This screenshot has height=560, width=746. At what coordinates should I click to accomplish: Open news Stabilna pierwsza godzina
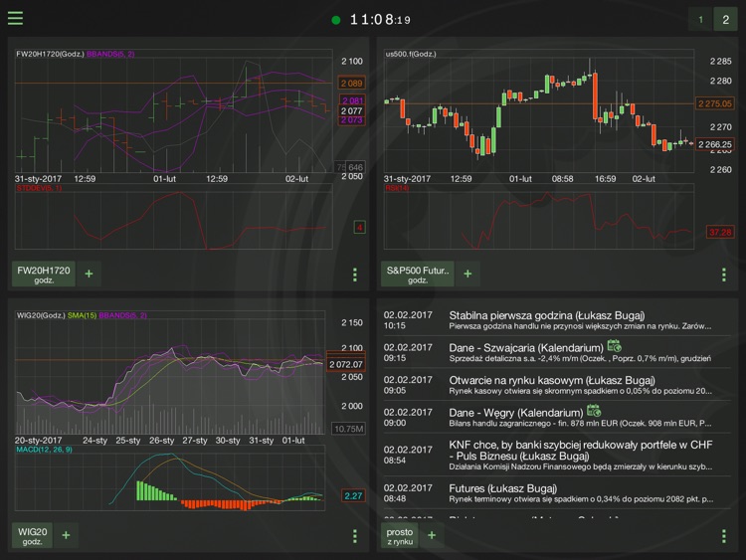click(557, 320)
